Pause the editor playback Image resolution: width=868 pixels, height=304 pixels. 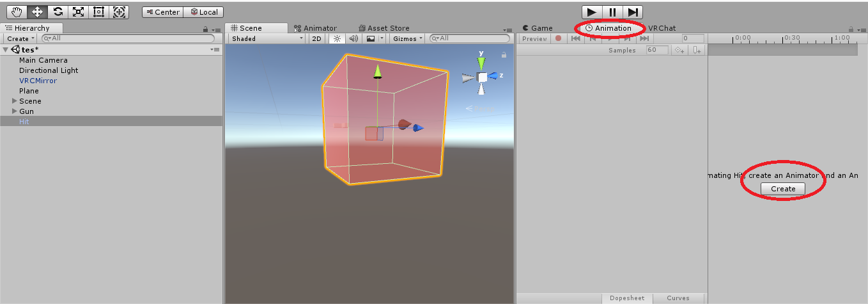612,12
